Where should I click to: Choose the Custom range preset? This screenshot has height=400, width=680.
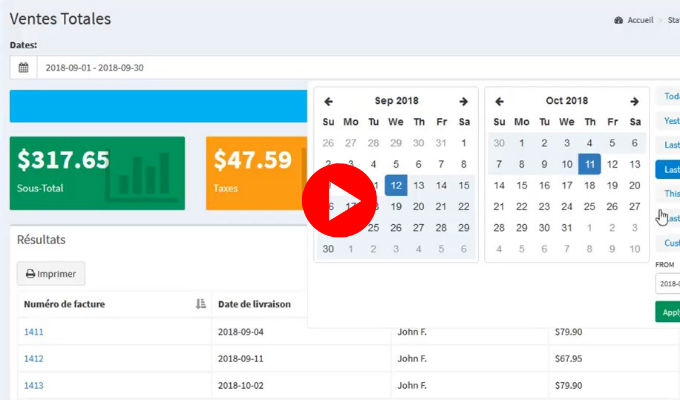tap(668, 243)
